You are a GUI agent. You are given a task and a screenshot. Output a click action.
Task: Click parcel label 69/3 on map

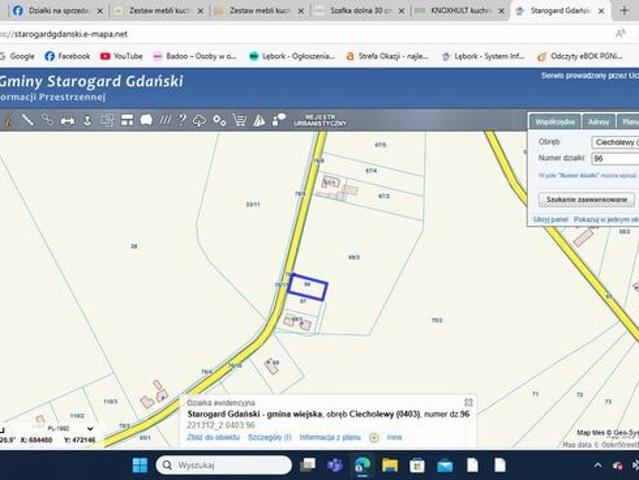click(x=354, y=257)
